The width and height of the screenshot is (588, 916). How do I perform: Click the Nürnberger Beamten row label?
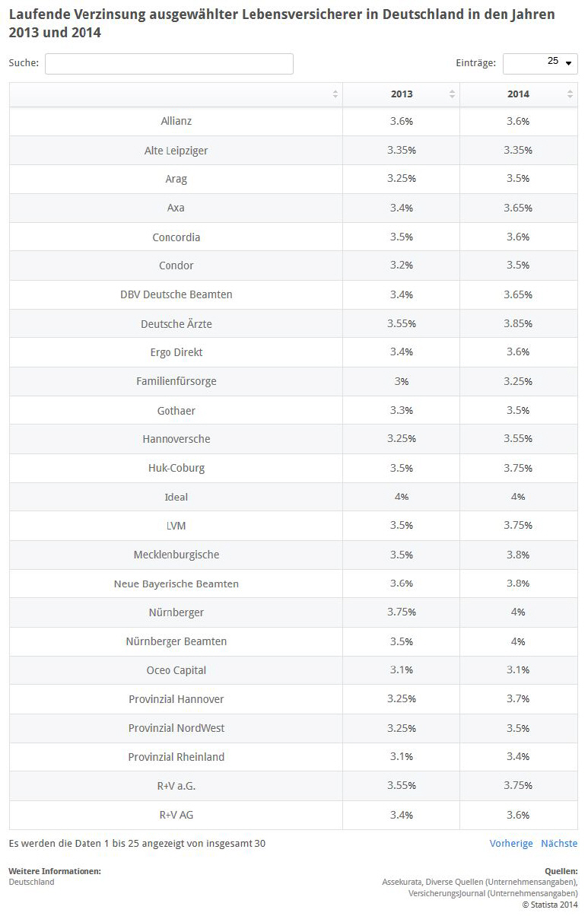click(x=176, y=641)
